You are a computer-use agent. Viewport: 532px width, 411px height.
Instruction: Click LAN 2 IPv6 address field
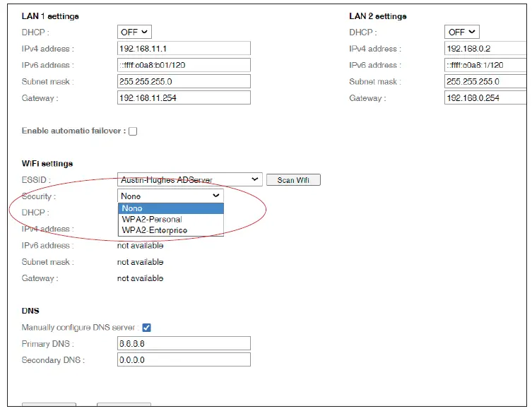[486, 65]
